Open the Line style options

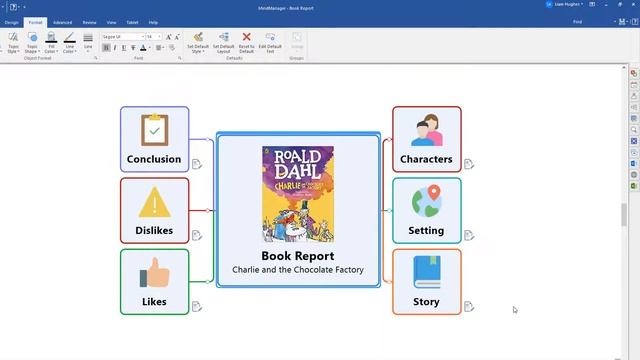(88, 43)
